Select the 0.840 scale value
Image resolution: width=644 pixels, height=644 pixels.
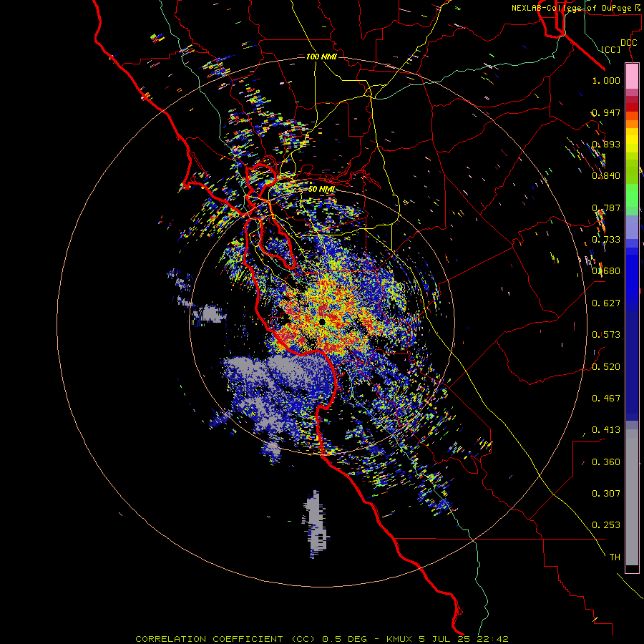606,176
